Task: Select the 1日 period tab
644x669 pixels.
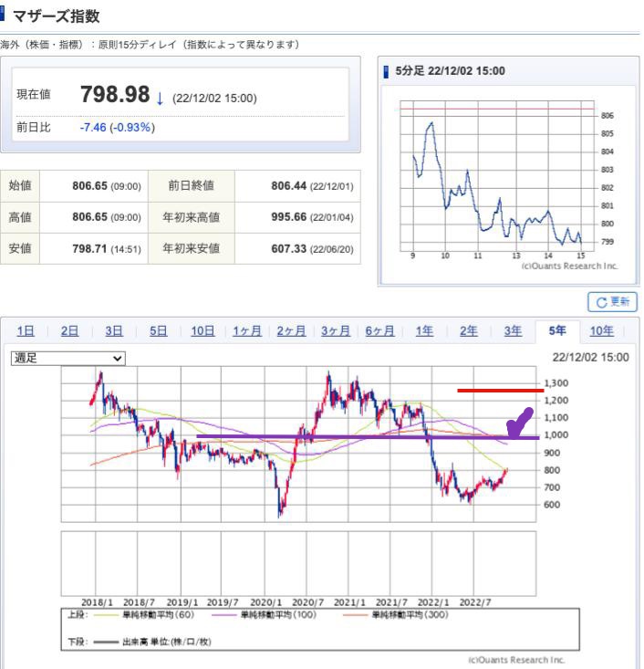Action: (x=26, y=331)
